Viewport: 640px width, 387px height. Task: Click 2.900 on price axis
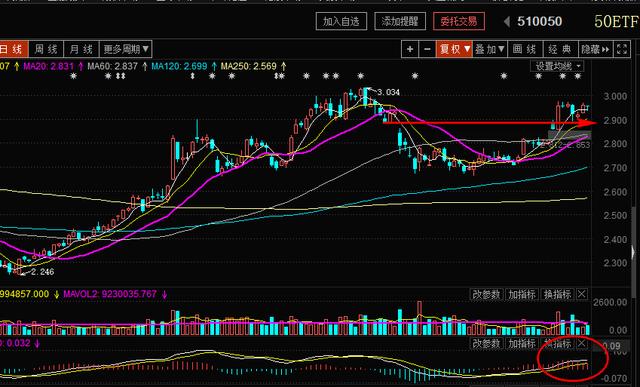(615, 120)
